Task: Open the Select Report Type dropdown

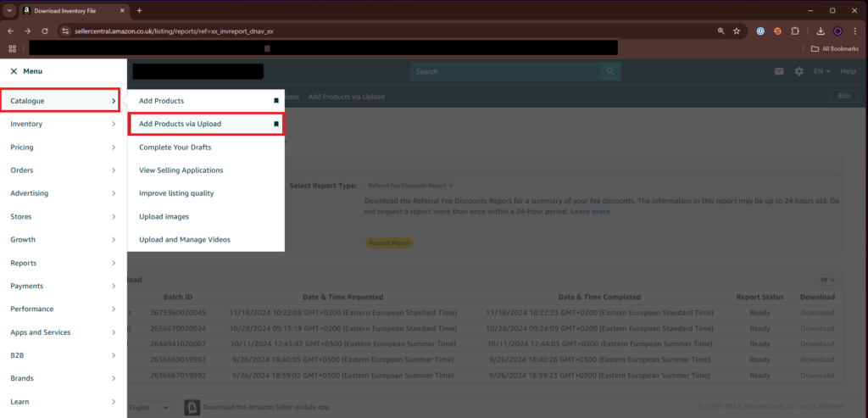Action: pyautogui.click(x=411, y=186)
